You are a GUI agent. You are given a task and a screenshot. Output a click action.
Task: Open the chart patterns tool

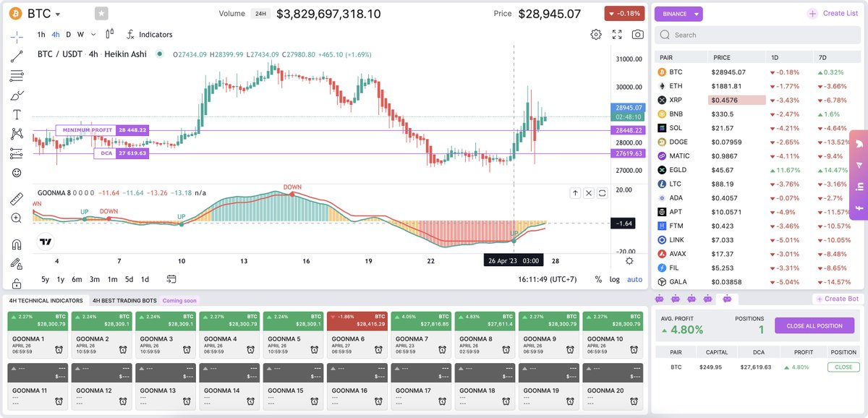(17, 134)
